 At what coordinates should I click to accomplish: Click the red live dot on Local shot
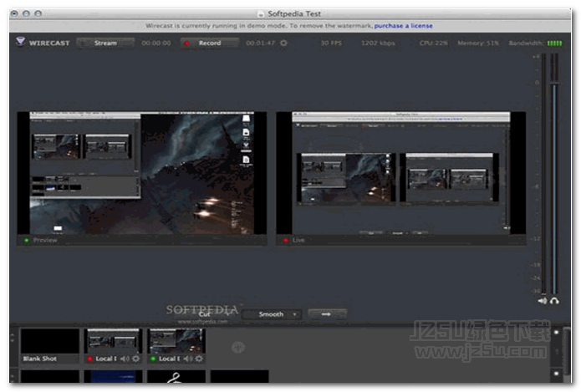click(89, 359)
